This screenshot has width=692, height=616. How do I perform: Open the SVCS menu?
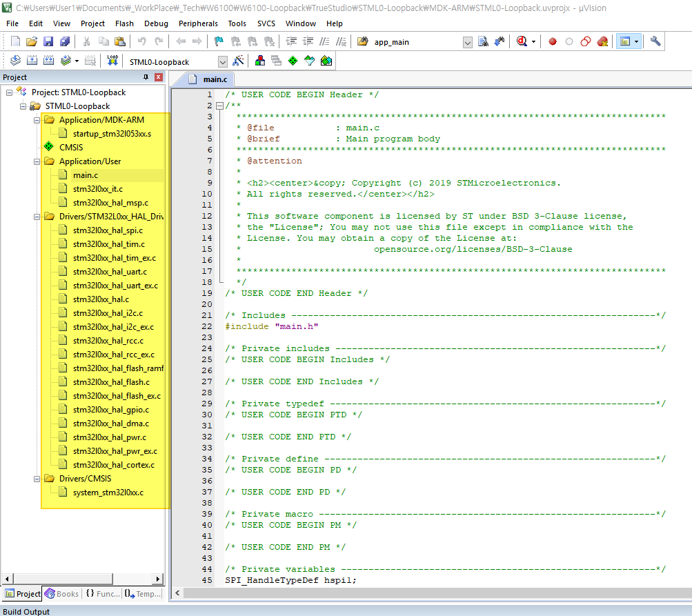coord(266,23)
